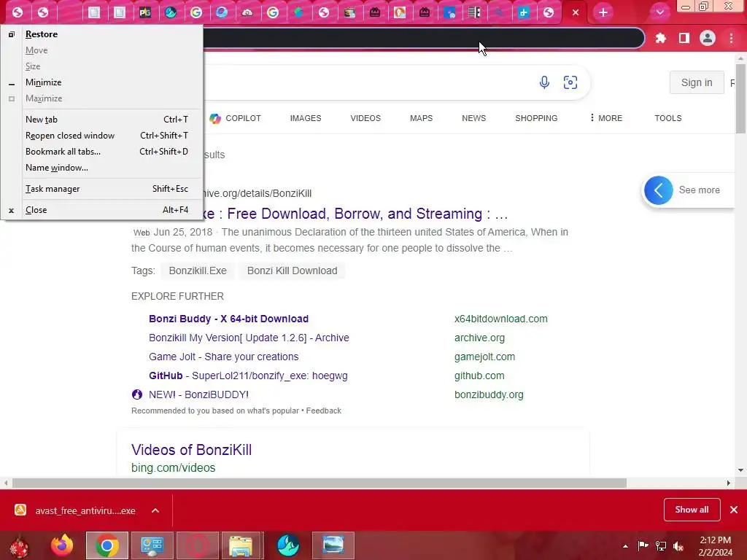This screenshot has width=747, height=560.
Task: Switch to Maps results
Action: click(x=421, y=118)
